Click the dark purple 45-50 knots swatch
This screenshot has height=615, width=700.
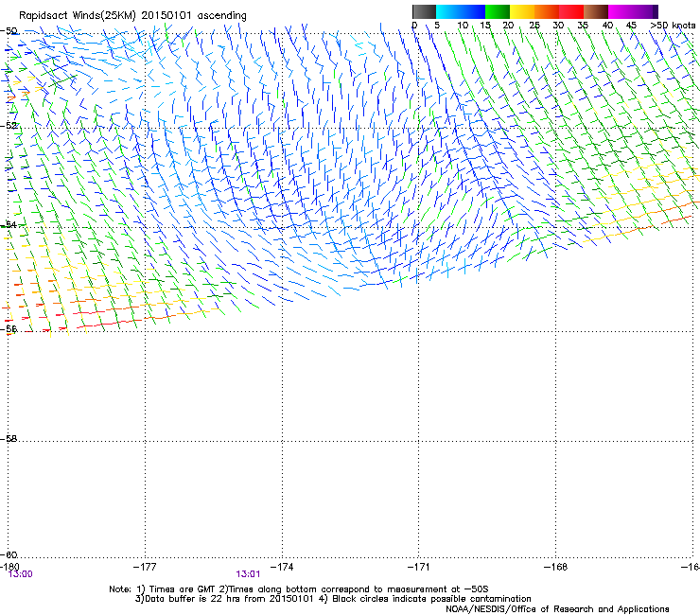[x=645, y=11]
